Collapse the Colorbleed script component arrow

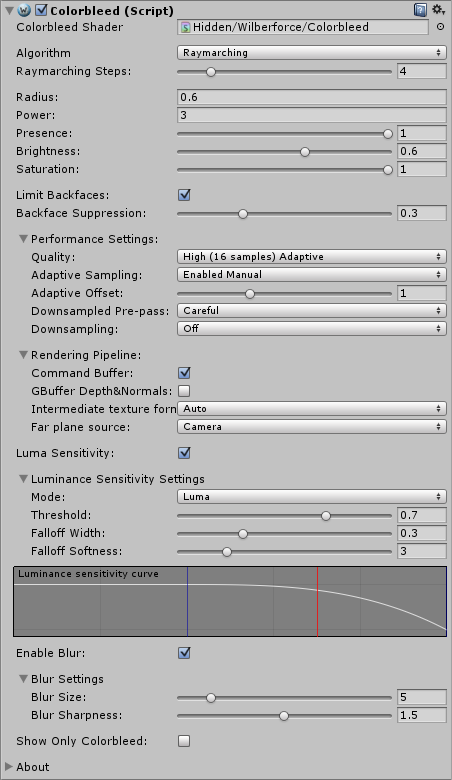(9, 10)
